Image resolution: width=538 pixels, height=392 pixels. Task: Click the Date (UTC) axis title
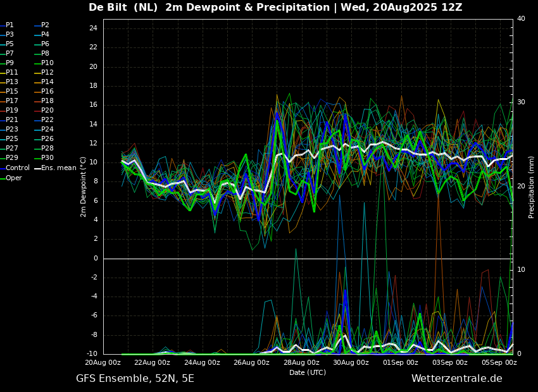pos(308,372)
